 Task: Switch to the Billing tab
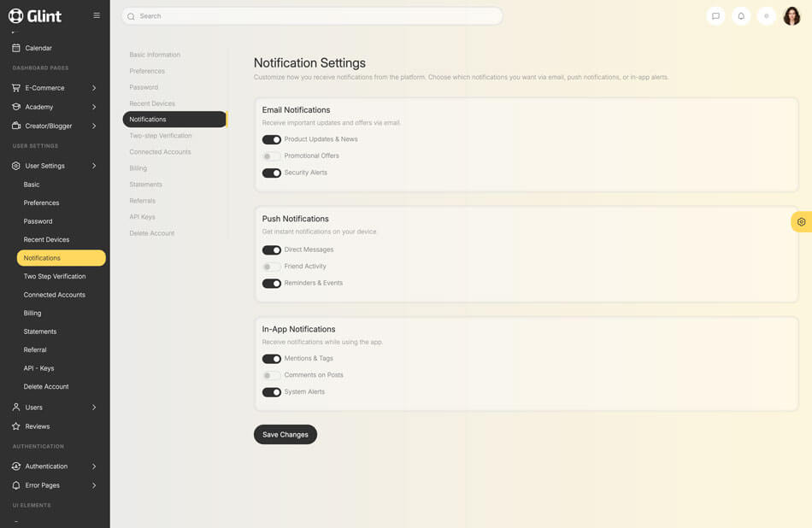coord(138,168)
